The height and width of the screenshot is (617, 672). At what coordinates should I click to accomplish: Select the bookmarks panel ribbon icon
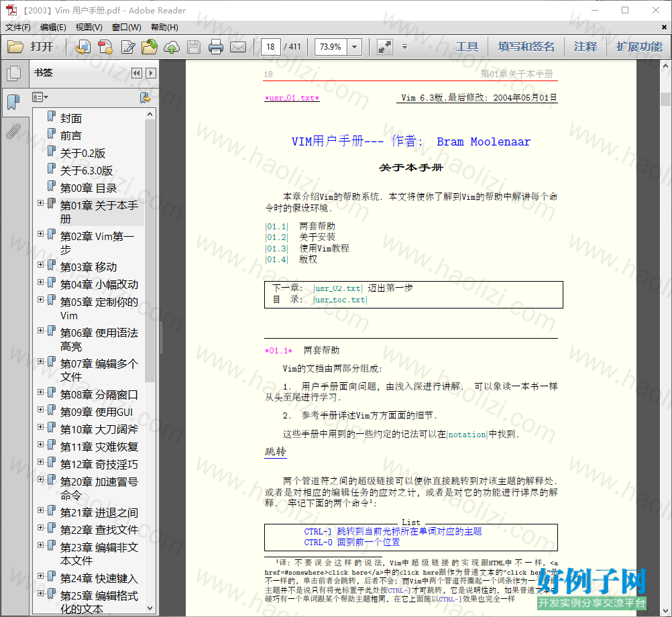(13, 102)
